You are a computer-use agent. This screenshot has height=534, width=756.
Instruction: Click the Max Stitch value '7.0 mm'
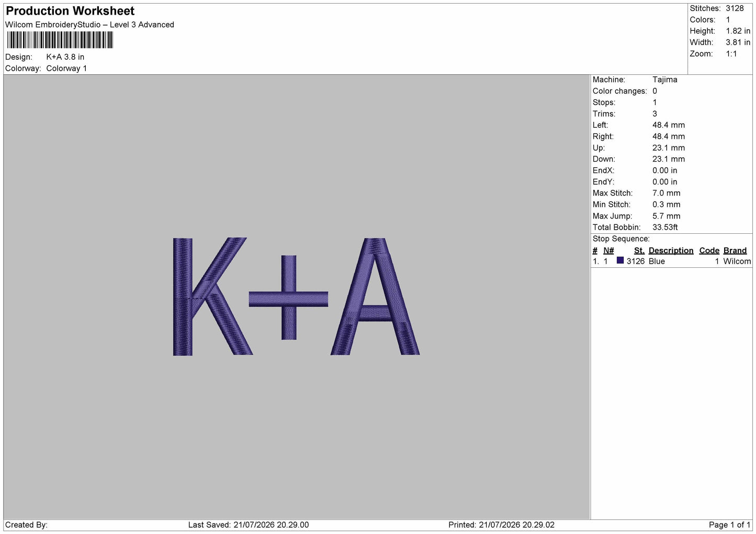(x=667, y=193)
